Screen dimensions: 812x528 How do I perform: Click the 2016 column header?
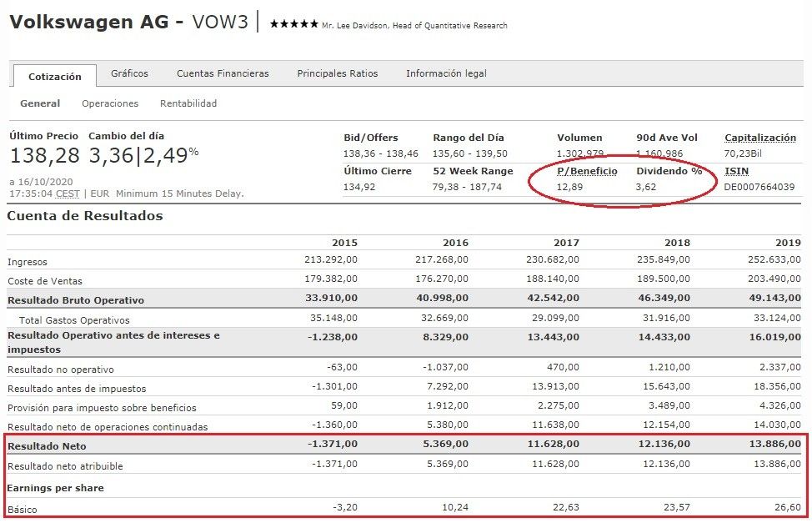point(455,243)
